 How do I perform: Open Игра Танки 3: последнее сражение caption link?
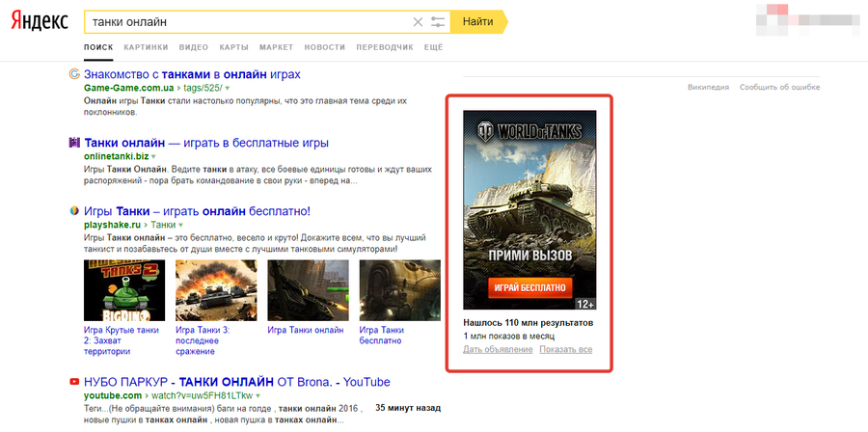click(x=203, y=340)
